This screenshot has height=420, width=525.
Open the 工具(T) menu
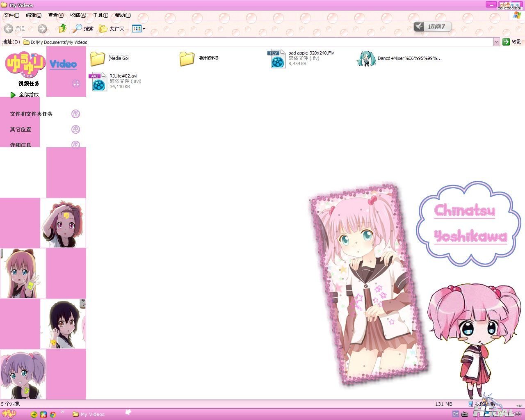[100, 15]
